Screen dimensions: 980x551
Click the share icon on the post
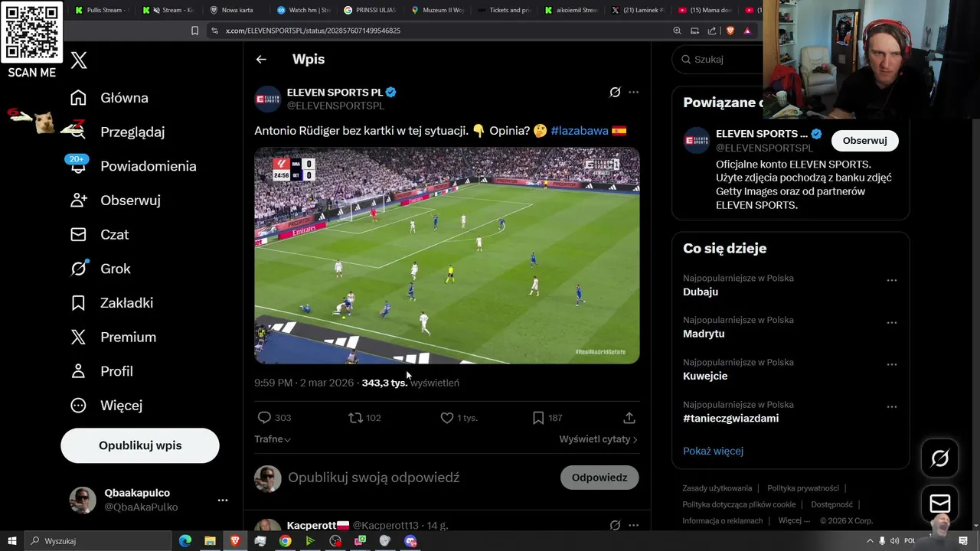[629, 418]
